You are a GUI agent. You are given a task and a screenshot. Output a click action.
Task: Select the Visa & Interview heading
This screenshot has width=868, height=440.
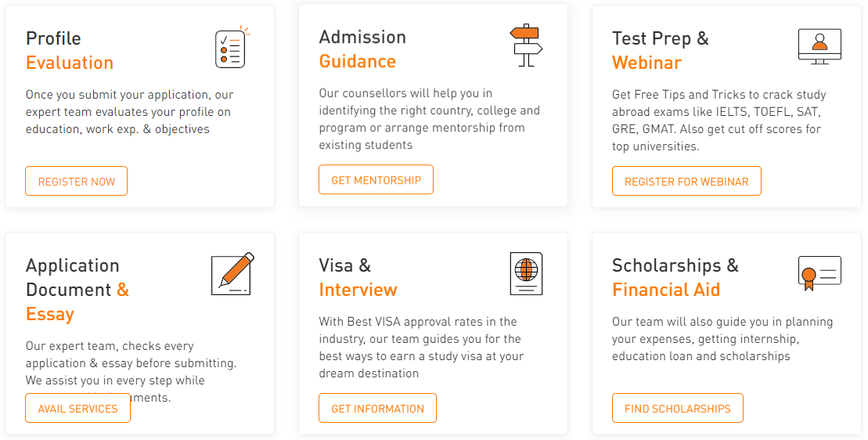coord(358,277)
